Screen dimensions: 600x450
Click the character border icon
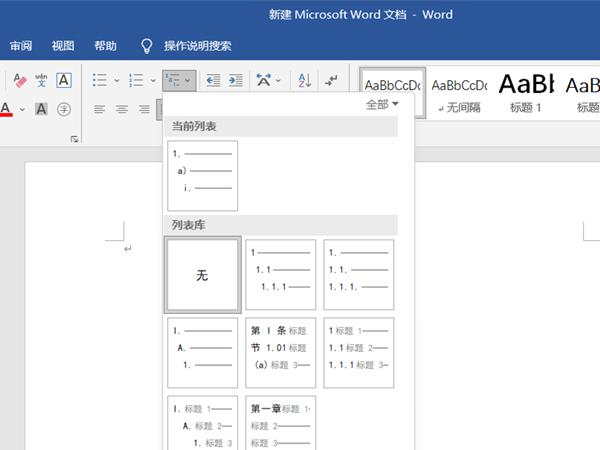click(63, 80)
